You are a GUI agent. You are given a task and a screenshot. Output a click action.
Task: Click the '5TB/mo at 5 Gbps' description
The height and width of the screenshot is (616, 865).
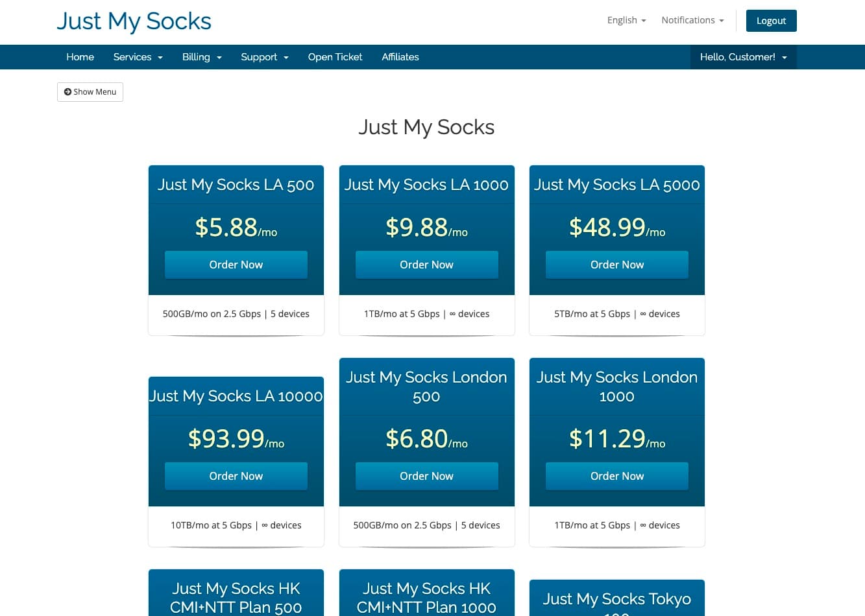[x=592, y=314]
